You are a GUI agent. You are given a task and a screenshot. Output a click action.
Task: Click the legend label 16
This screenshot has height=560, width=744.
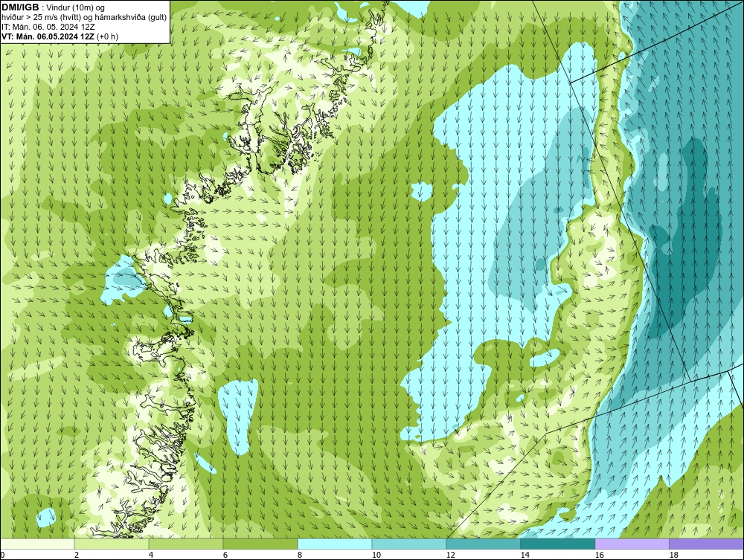point(599,555)
